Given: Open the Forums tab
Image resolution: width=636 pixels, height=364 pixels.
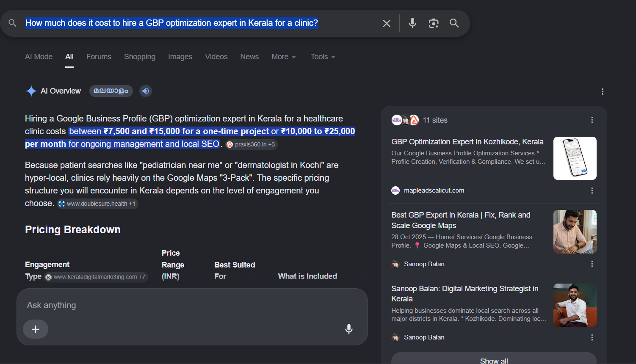Looking at the screenshot, I should click(x=99, y=57).
